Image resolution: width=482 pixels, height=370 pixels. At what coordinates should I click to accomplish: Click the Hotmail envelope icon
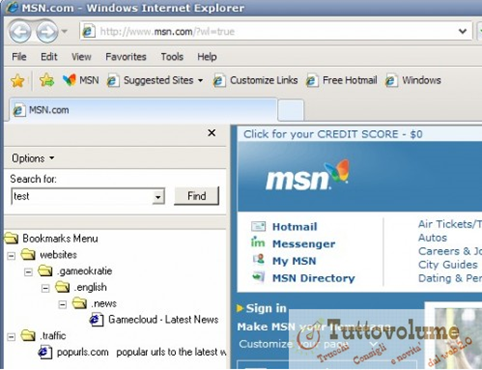pos(258,226)
